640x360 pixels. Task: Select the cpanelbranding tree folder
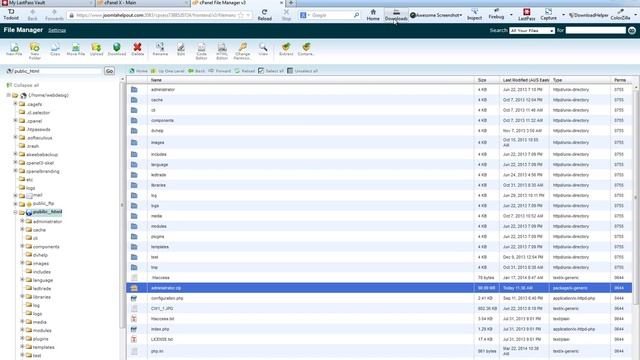[x=43, y=171]
